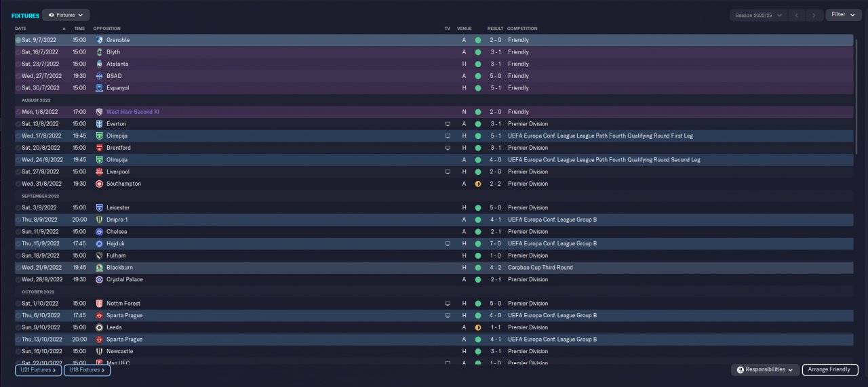Click the orange draw indicator for Southampton
868x387 pixels.
[478, 184]
